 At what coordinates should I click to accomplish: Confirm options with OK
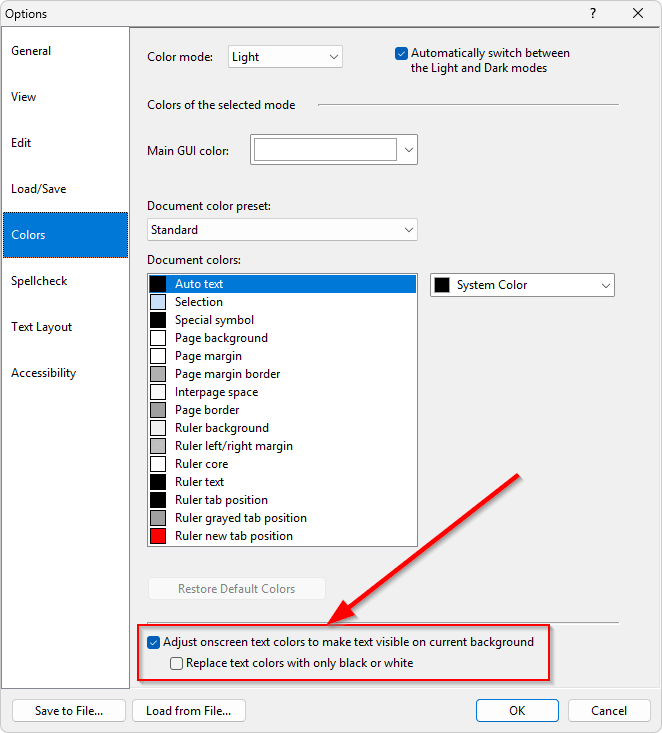(517, 711)
